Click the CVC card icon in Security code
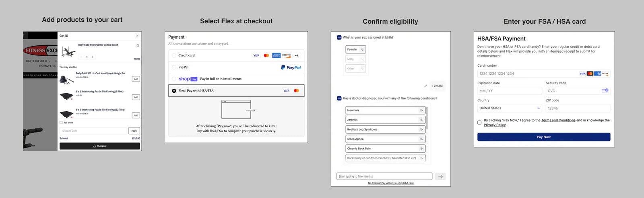644x198 pixels. pyautogui.click(x=605, y=91)
